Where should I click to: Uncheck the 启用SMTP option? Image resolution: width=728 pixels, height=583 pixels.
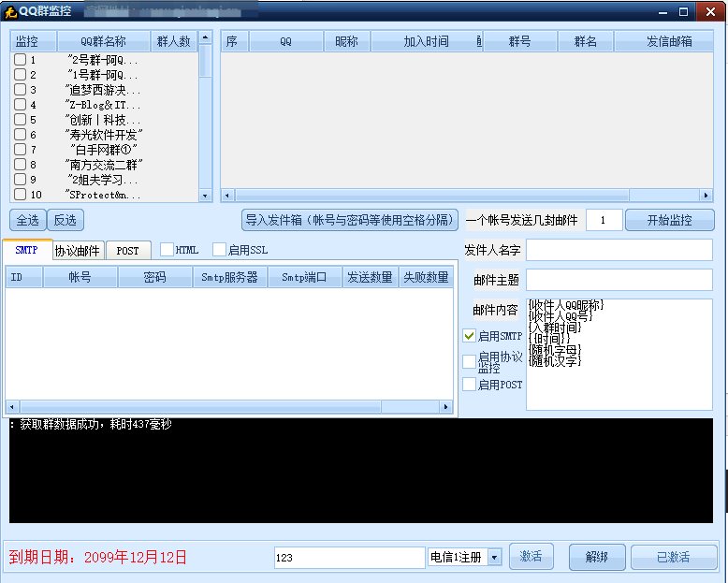click(470, 336)
